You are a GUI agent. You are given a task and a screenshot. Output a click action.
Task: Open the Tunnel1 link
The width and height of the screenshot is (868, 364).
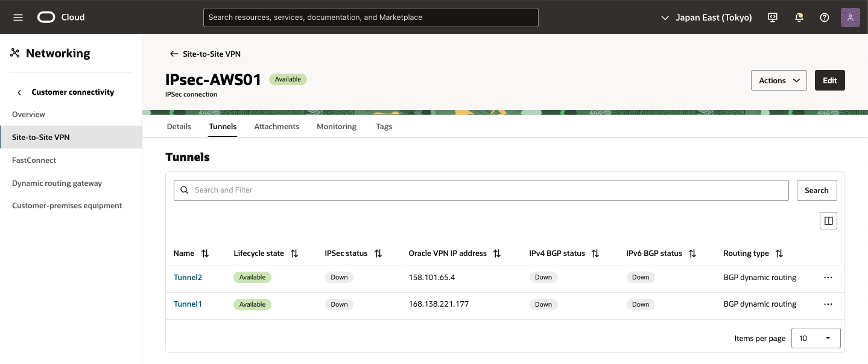point(188,304)
